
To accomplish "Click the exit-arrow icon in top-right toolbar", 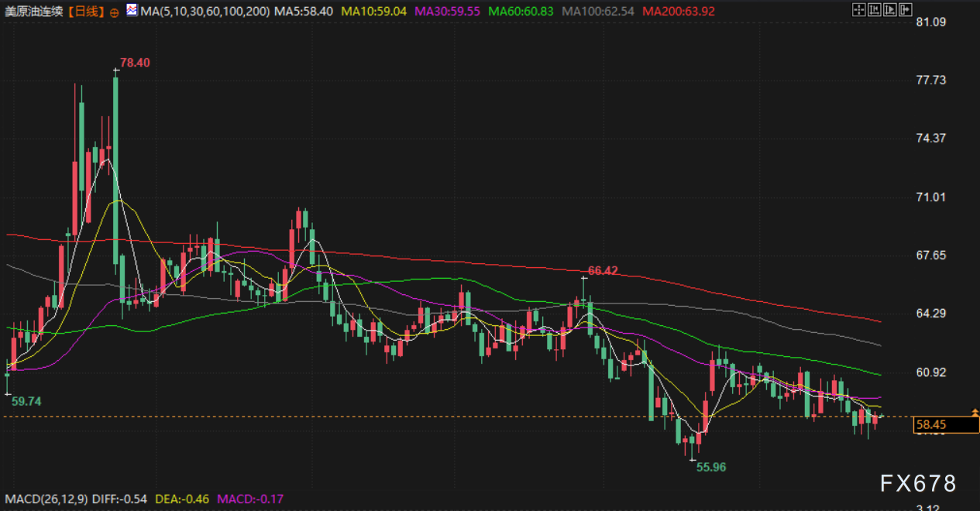I will [x=904, y=10].
